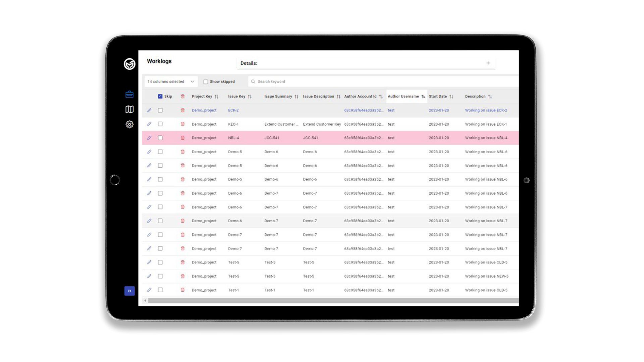Edit the NBL-4 worklog row with pencil

coord(149,138)
